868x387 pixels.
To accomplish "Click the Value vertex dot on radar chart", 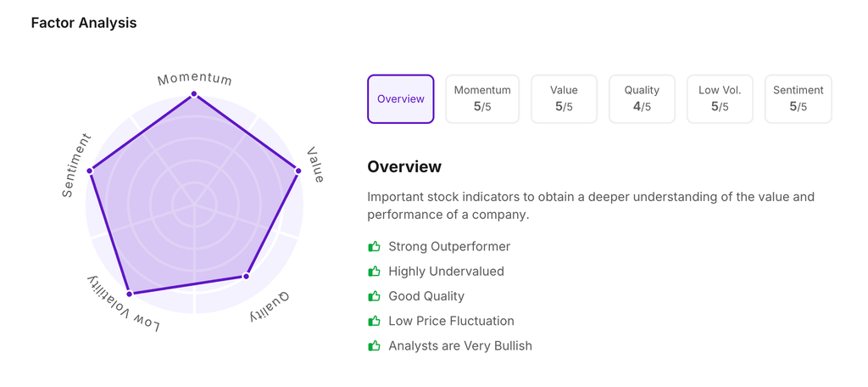I will (x=298, y=171).
